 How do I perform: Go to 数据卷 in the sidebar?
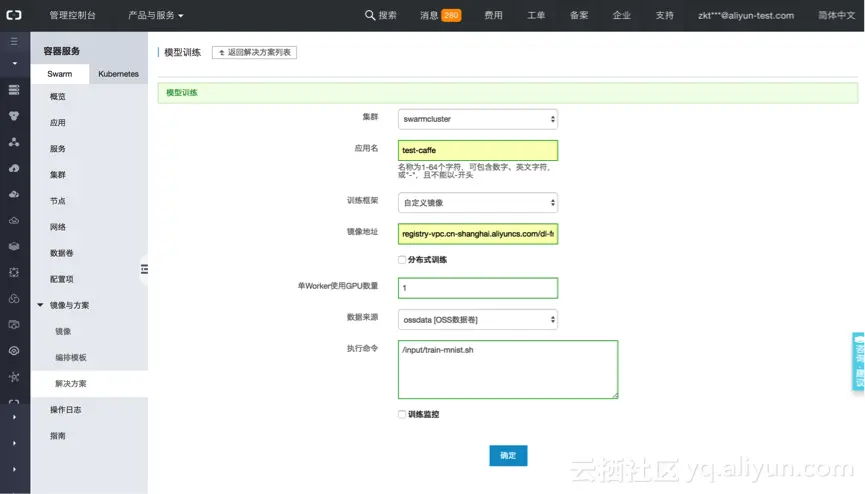(61, 253)
